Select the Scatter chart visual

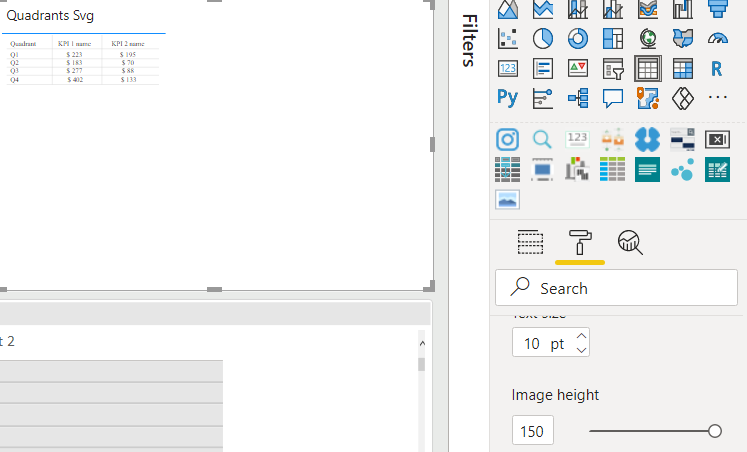(x=508, y=39)
